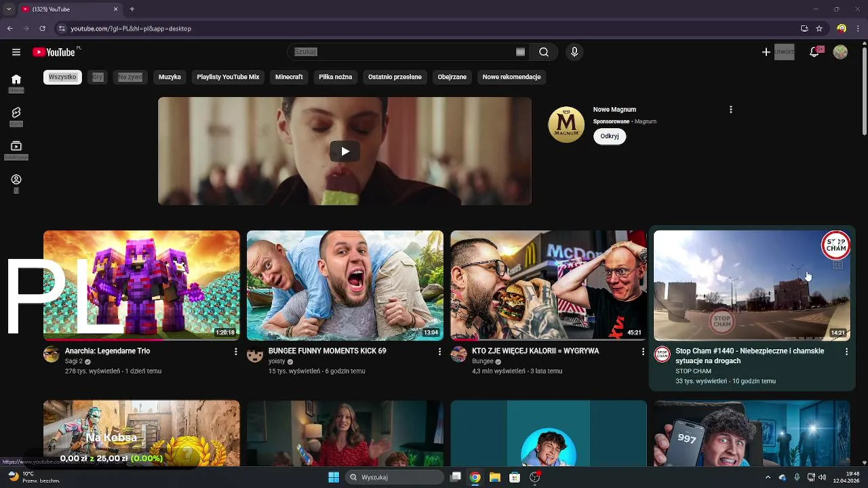Open the Nowe Magnum ad title
This screenshot has width=868, height=488.
click(x=614, y=110)
